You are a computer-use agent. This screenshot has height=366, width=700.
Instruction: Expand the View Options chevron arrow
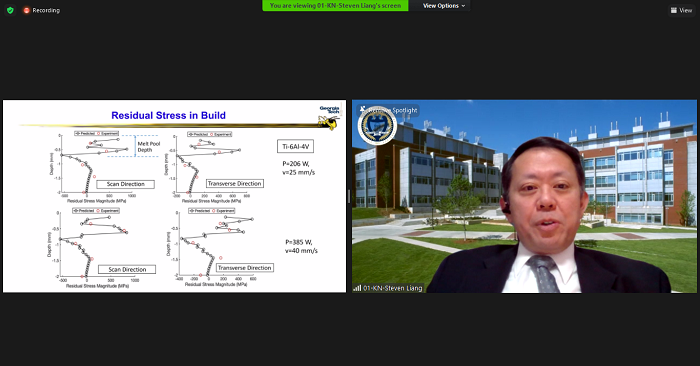pos(463,6)
